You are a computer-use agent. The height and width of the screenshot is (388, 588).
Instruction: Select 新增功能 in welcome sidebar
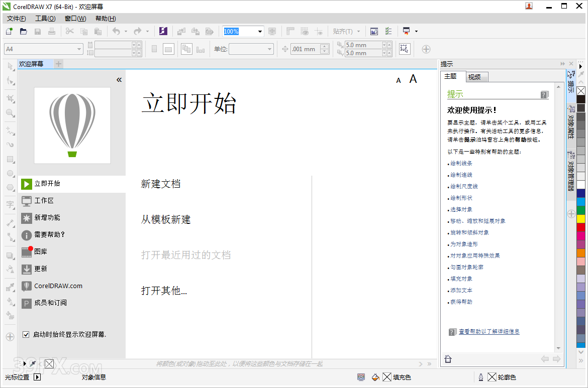72,218
